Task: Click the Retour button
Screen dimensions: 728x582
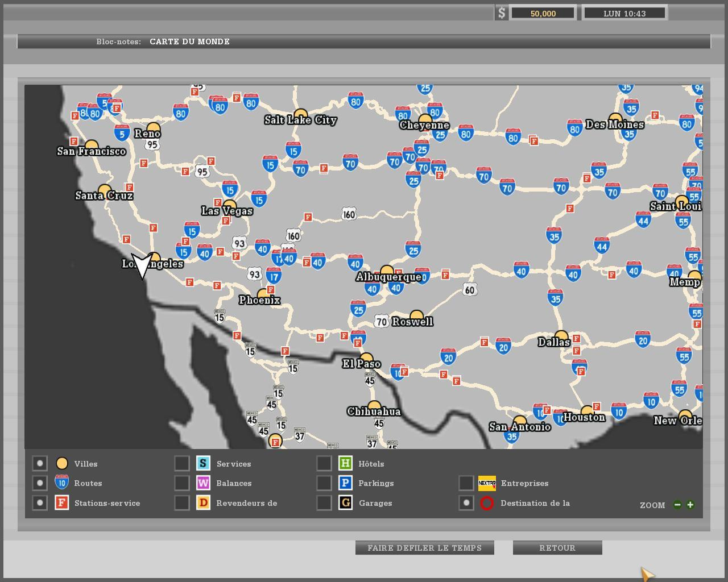Action: click(x=557, y=548)
